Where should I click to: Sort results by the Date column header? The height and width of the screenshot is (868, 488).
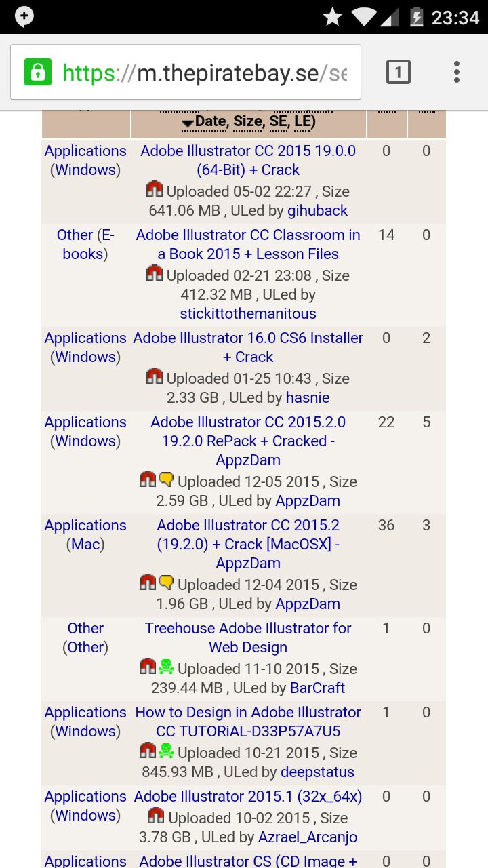tap(210, 122)
